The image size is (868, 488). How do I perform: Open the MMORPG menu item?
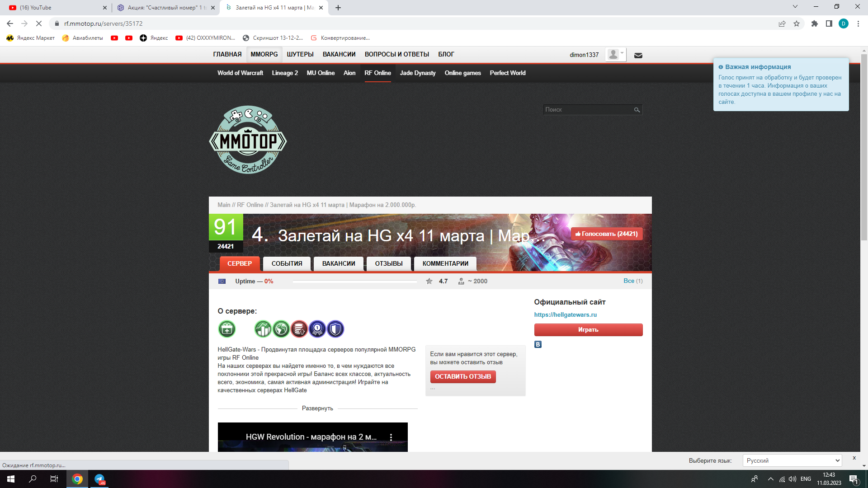tap(264, 54)
